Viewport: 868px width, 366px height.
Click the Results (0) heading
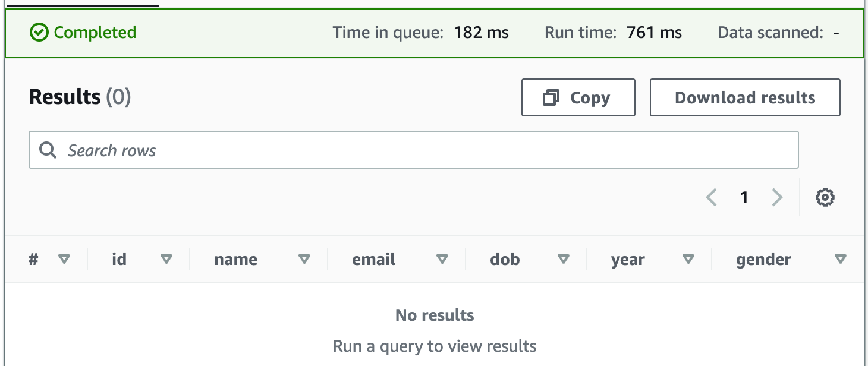tap(80, 96)
